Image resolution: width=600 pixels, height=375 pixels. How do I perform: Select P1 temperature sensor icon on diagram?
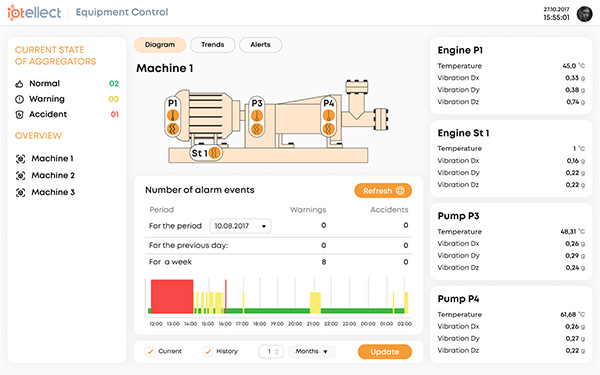173,115
